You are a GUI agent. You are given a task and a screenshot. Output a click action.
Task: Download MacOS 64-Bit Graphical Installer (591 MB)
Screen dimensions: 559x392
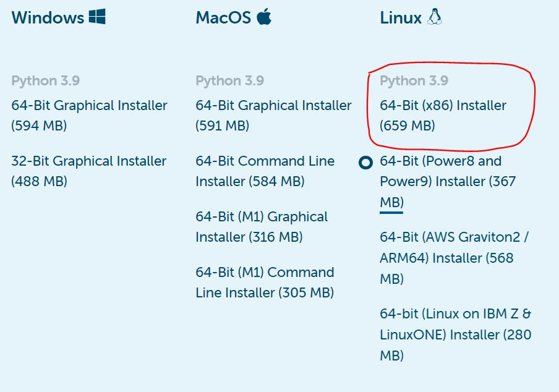pos(273,116)
